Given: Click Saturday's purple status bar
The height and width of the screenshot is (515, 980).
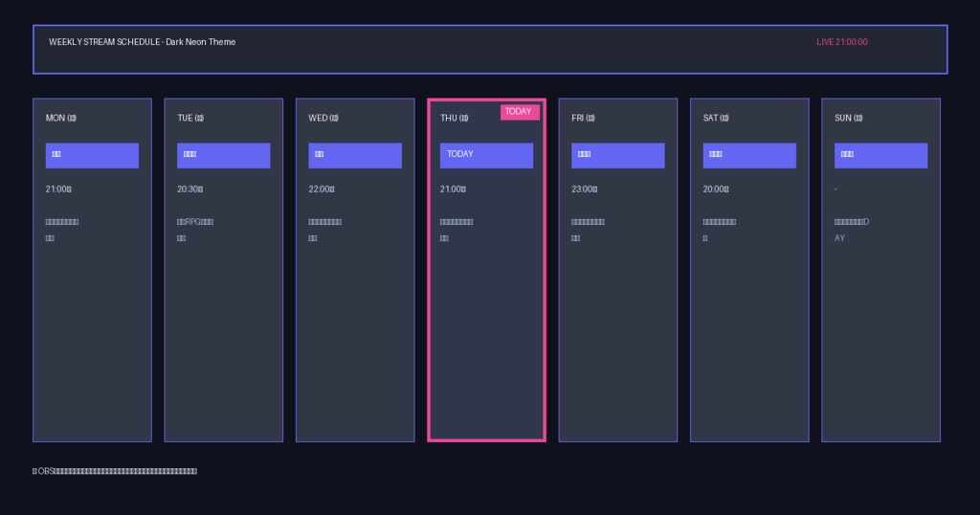Looking at the screenshot, I should point(749,156).
